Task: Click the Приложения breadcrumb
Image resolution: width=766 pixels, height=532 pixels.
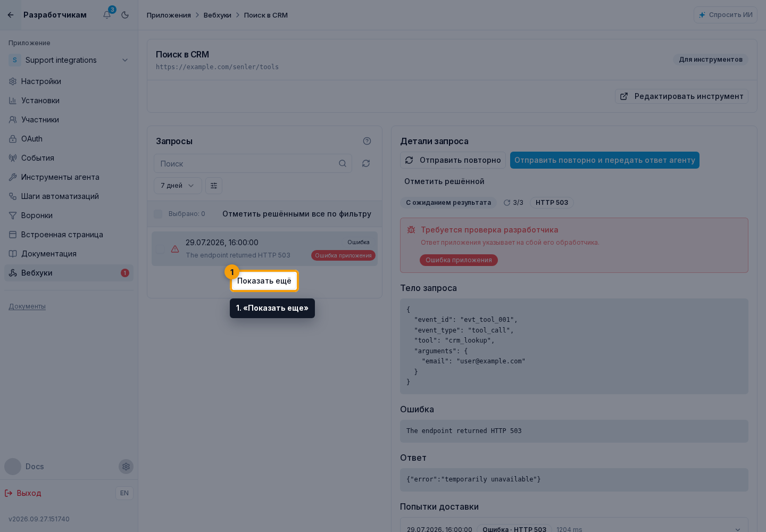Action: (169, 15)
